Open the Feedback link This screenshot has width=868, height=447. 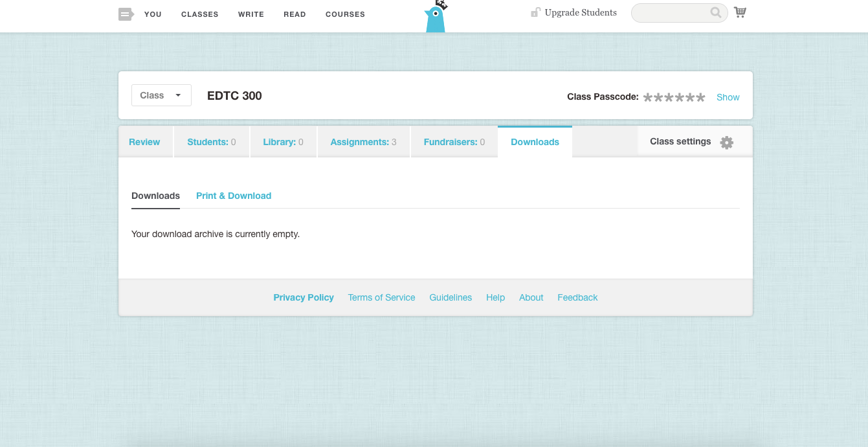click(577, 297)
